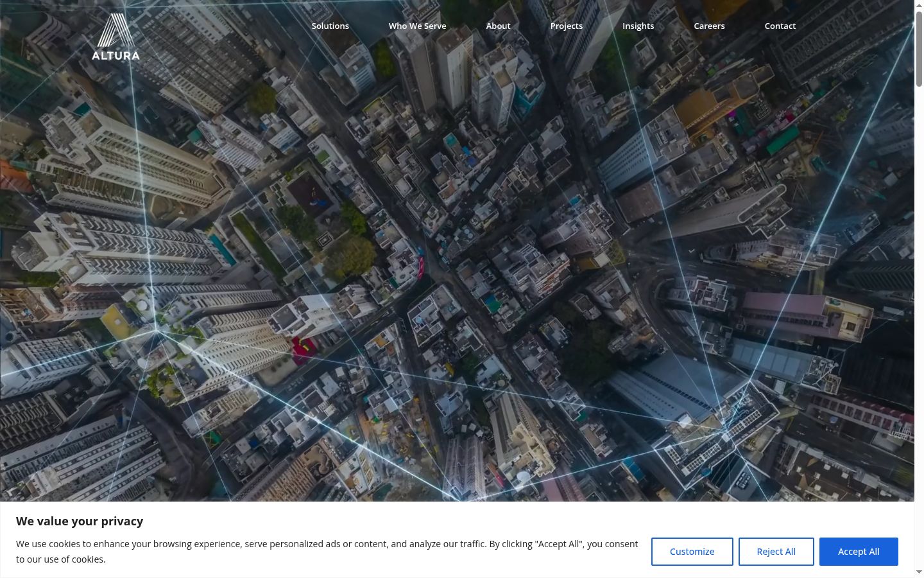924x578 pixels.
Task: Click the Altura logo
Action: coord(116,37)
